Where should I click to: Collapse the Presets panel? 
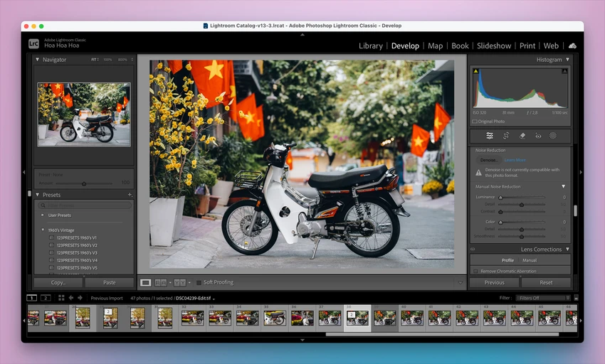(x=38, y=195)
